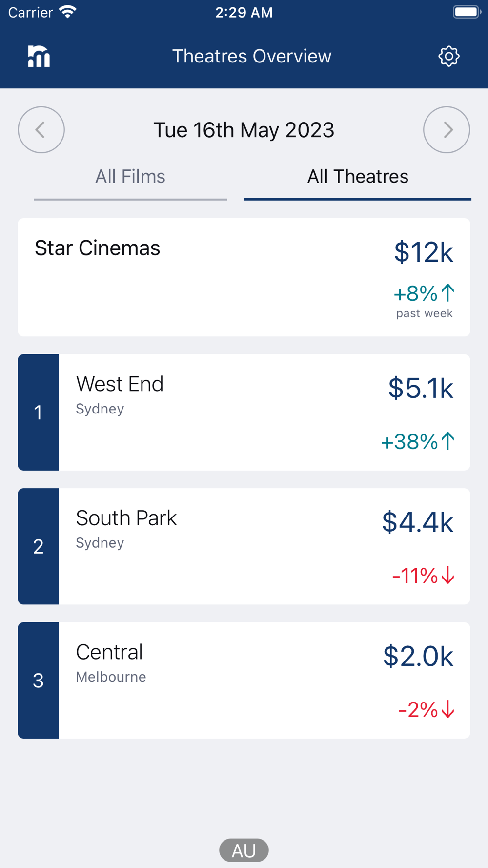This screenshot has height=868, width=488.
Task: Tap the -2% down arrow for Central
Action: click(x=448, y=710)
